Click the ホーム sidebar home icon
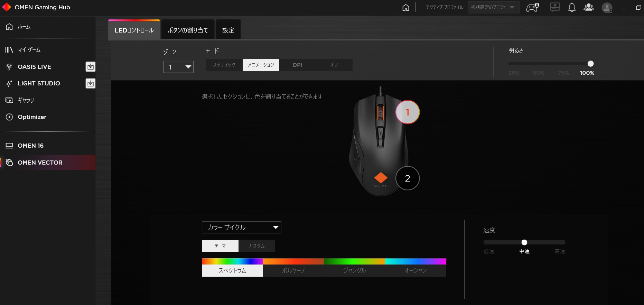This screenshot has height=305, width=644. coord(9,26)
